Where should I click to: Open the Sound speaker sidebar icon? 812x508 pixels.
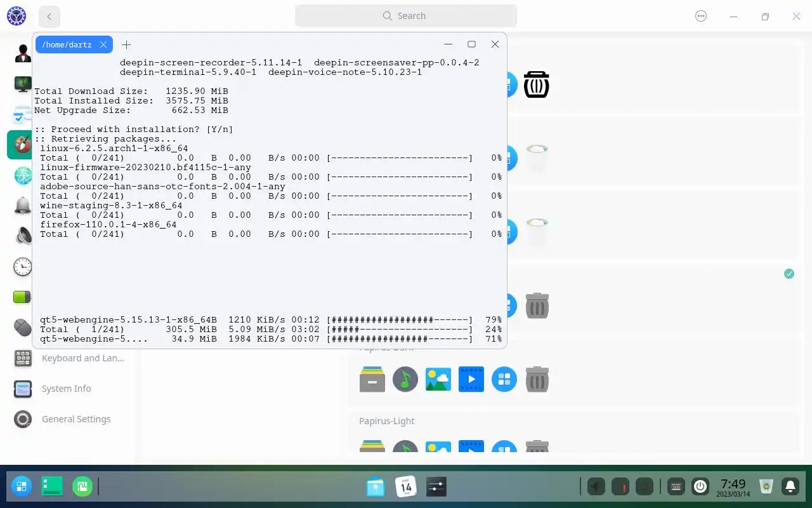coord(23,236)
